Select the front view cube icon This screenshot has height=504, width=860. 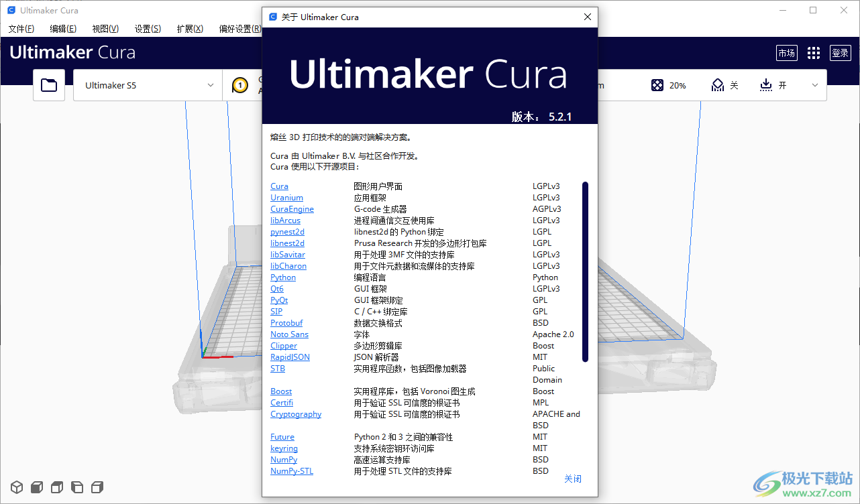pos(37,487)
